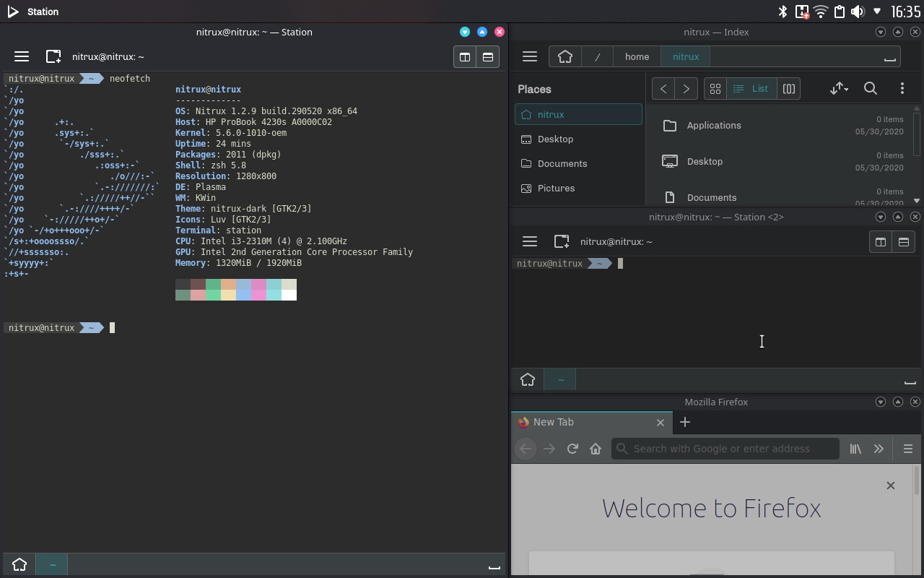Select Pictures in the Places sidebar

[x=556, y=188]
